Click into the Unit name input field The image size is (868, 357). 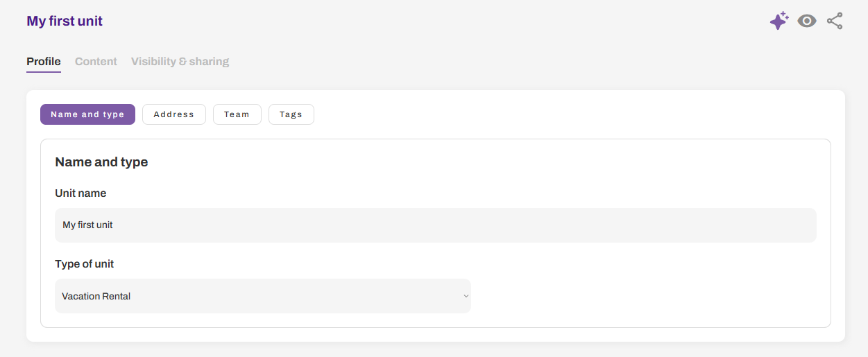[436, 225]
